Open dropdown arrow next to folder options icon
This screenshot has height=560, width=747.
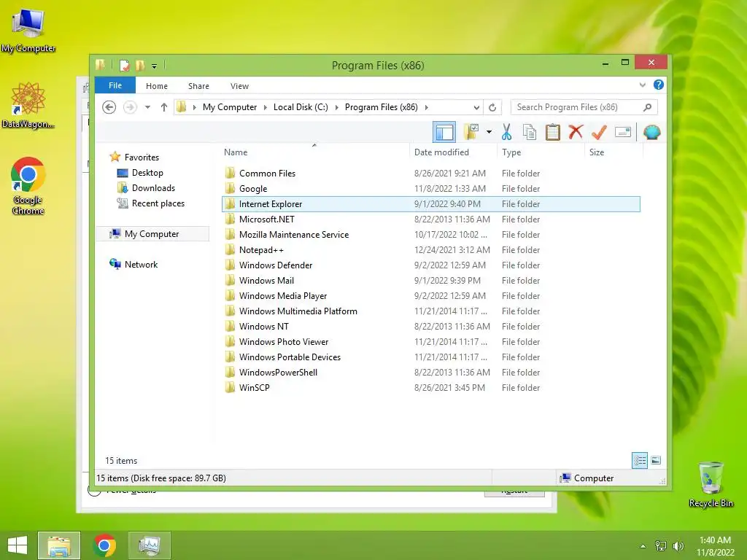[x=489, y=132]
